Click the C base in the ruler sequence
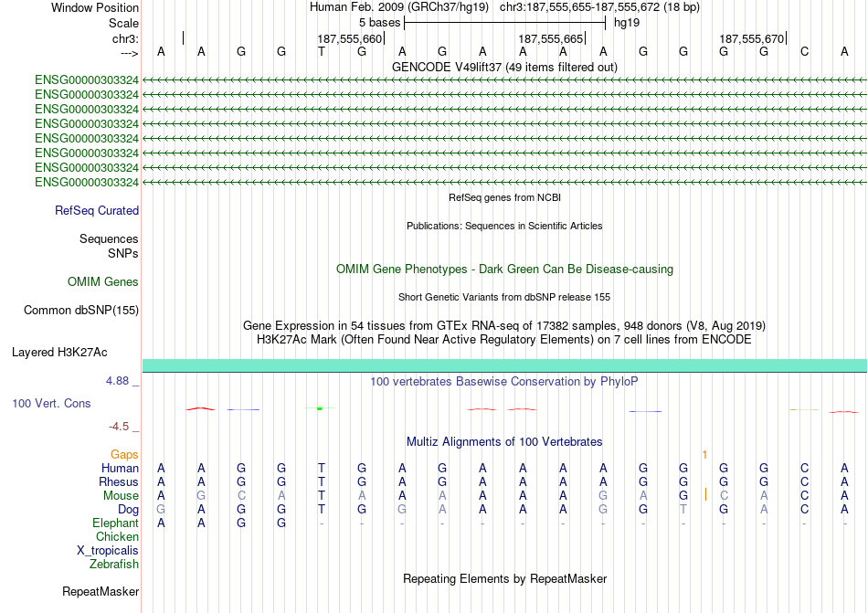868x613 pixels. tap(804, 51)
